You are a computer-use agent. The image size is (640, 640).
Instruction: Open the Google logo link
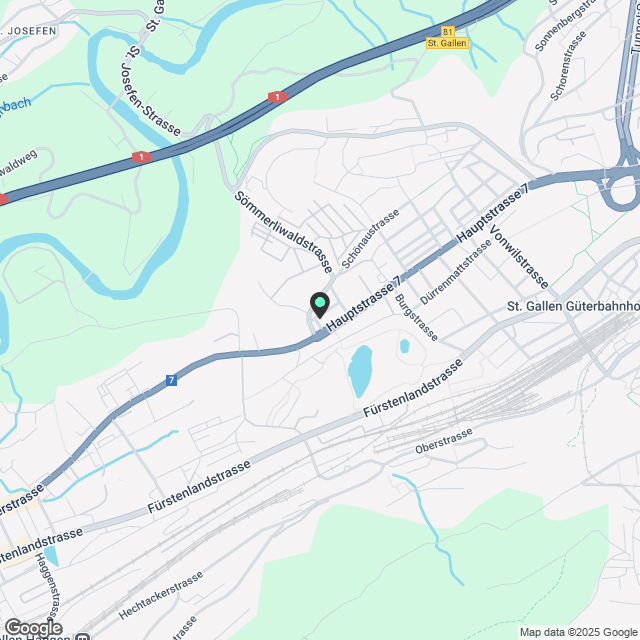point(34,628)
